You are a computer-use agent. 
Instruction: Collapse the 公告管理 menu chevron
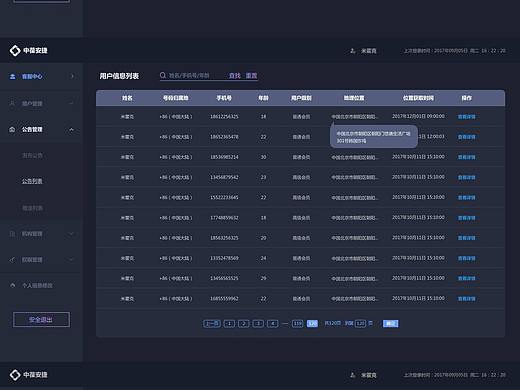(71, 129)
